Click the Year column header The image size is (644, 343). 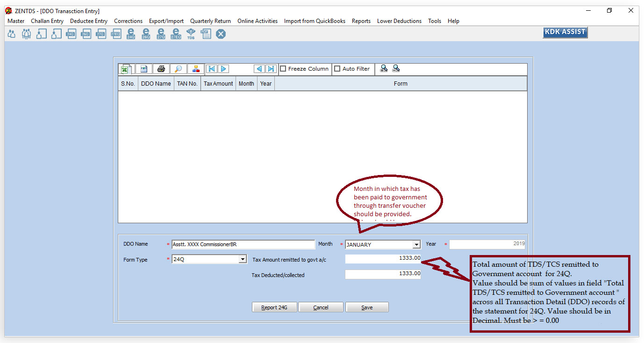(266, 84)
